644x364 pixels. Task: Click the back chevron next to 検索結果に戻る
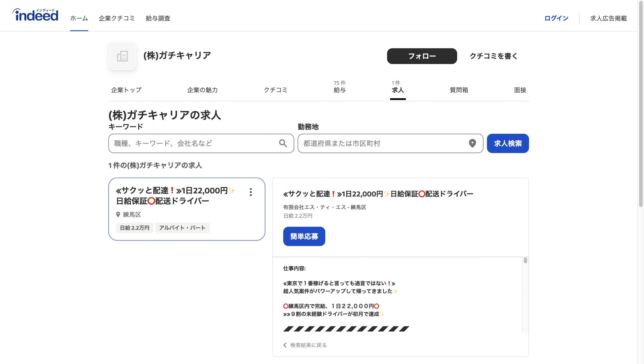pos(285,345)
